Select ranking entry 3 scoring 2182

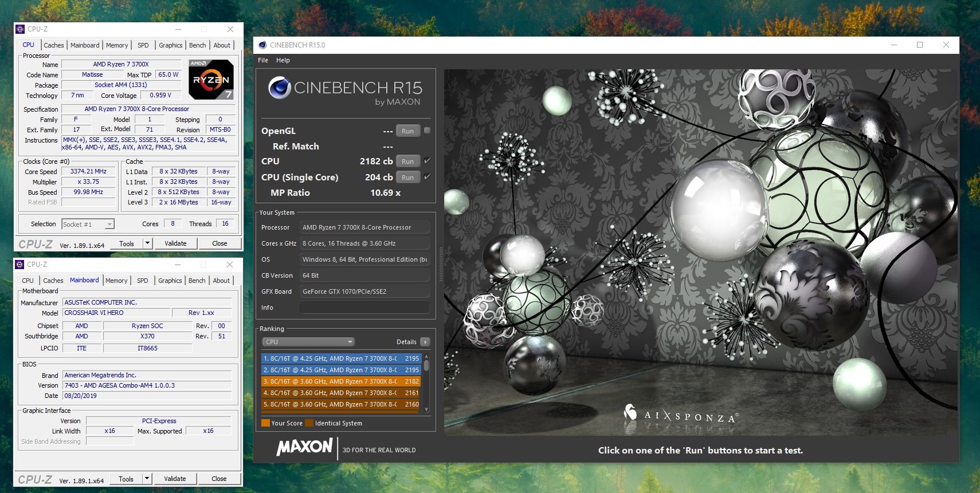click(342, 381)
